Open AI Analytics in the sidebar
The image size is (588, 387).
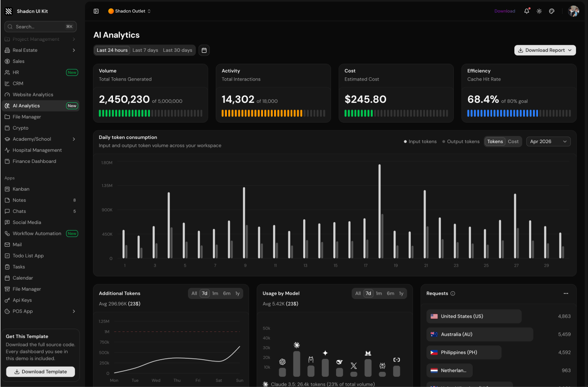click(x=41, y=106)
